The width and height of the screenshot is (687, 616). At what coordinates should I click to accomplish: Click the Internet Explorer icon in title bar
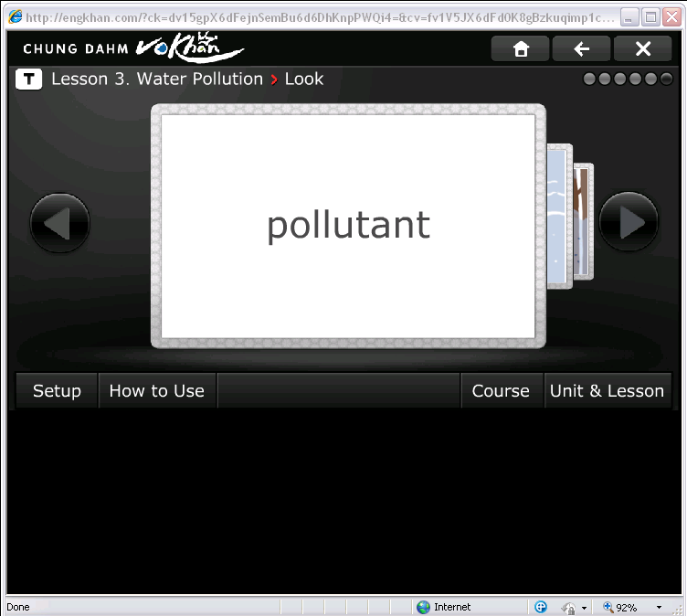(16, 17)
